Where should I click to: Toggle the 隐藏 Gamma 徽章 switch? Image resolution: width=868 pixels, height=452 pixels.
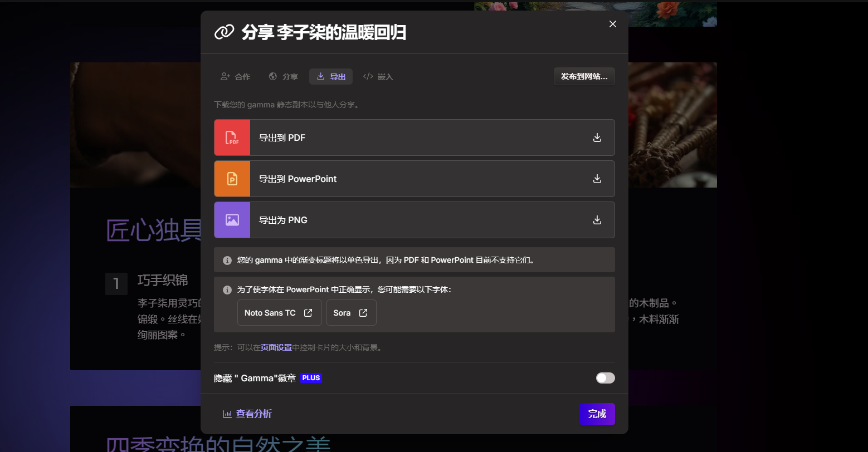click(606, 378)
